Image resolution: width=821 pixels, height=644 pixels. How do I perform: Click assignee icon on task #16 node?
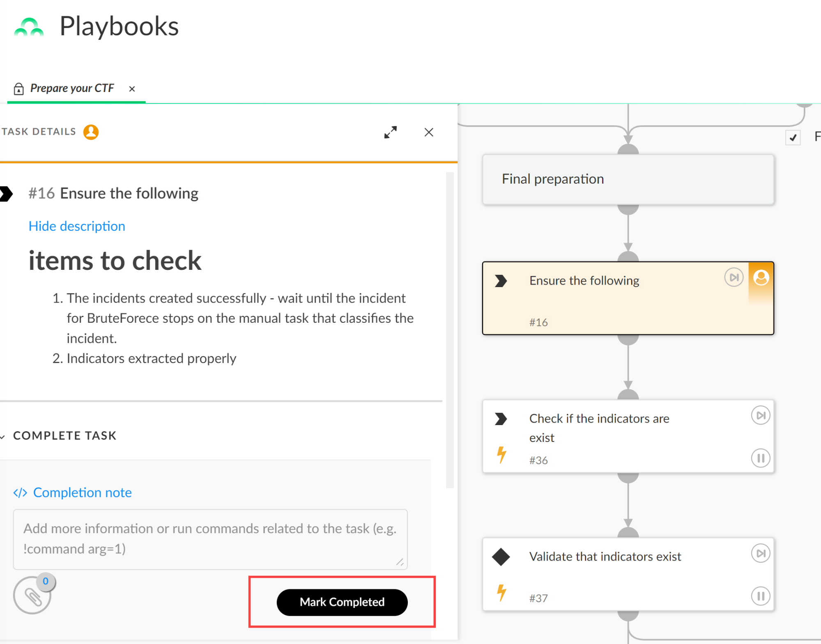761,278
